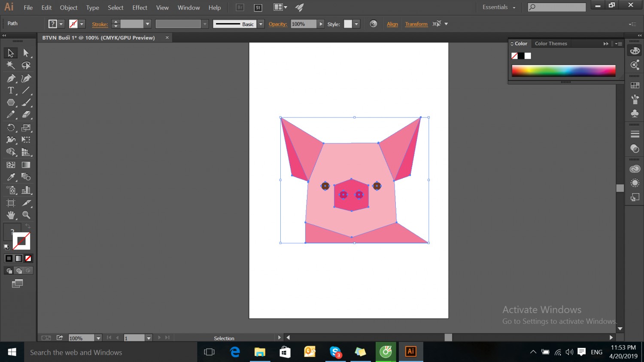Pick the Eyedropper tool
The image size is (644, 362).
point(11,177)
